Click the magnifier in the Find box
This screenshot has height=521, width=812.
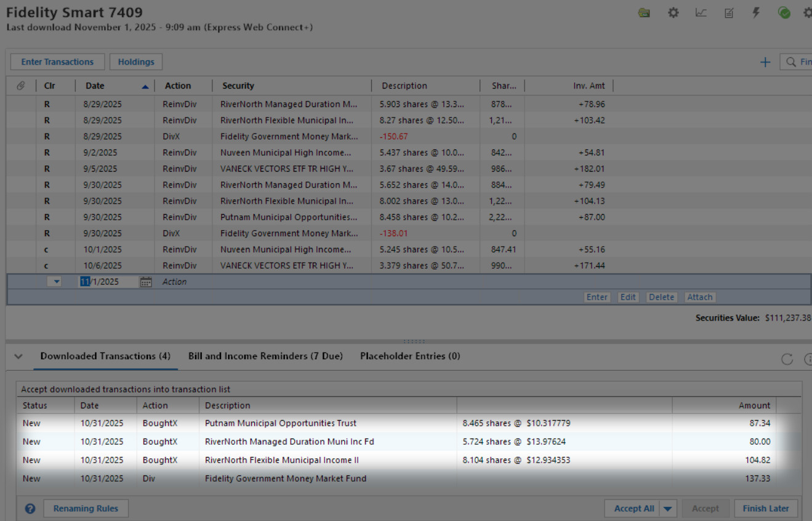791,62
